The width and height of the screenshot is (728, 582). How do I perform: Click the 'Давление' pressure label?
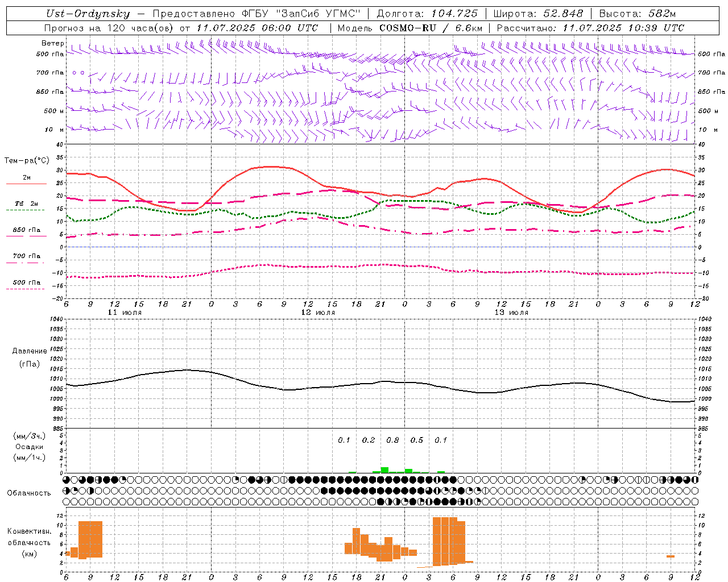pyautogui.click(x=30, y=351)
